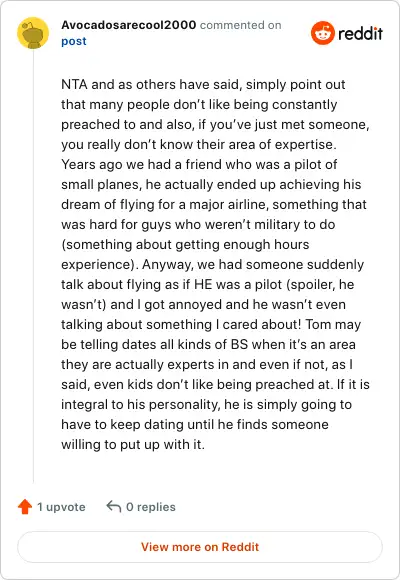Click the Reddit Snoo logo icon

click(x=323, y=33)
